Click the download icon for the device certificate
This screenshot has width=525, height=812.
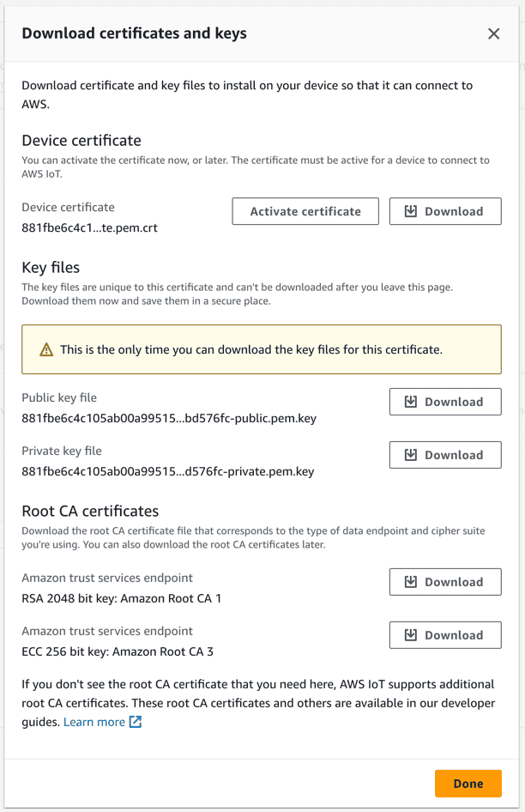click(x=411, y=212)
